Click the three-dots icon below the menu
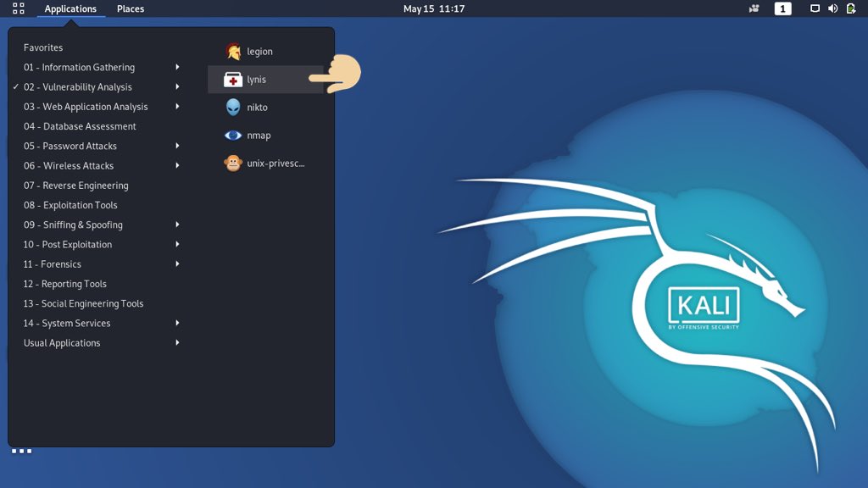This screenshot has width=868, height=488. click(x=21, y=451)
